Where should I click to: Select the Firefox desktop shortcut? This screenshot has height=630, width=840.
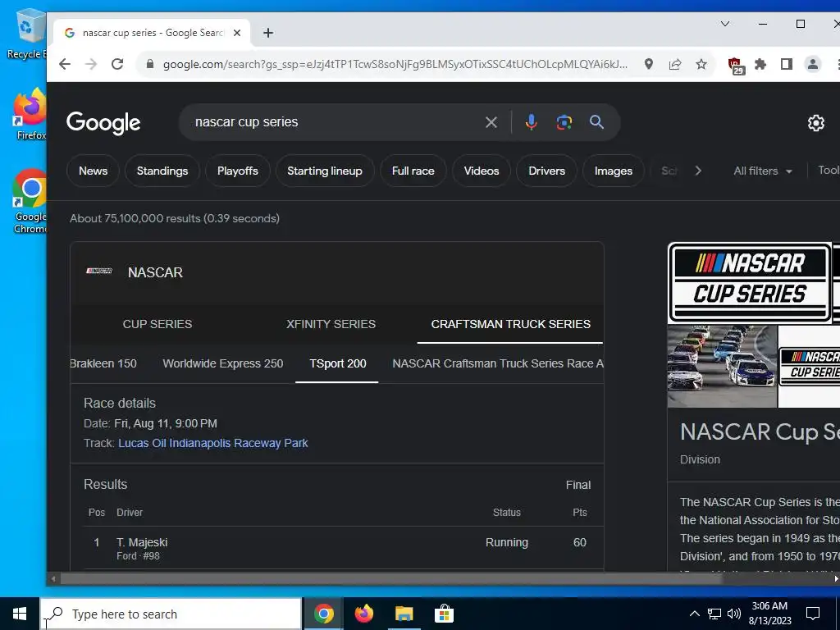point(30,115)
